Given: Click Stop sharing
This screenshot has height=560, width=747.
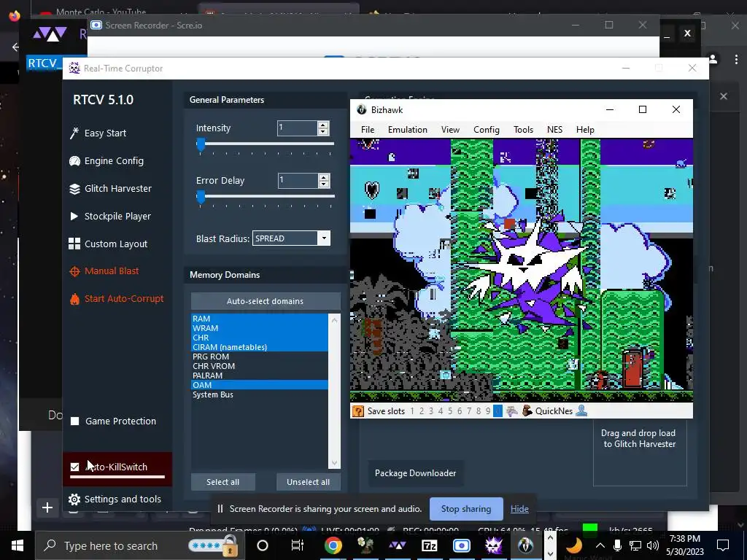Looking at the screenshot, I should point(466,508).
